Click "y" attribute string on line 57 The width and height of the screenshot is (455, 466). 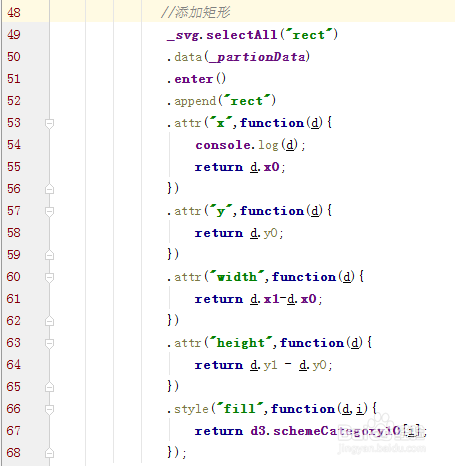click(x=220, y=211)
